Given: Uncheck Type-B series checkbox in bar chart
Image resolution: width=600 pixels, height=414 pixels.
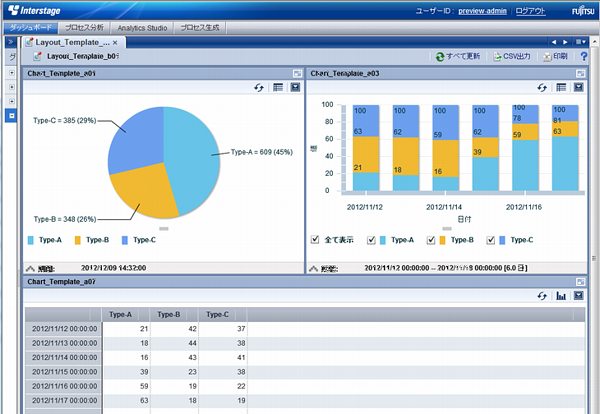Looking at the screenshot, I should click(432, 240).
